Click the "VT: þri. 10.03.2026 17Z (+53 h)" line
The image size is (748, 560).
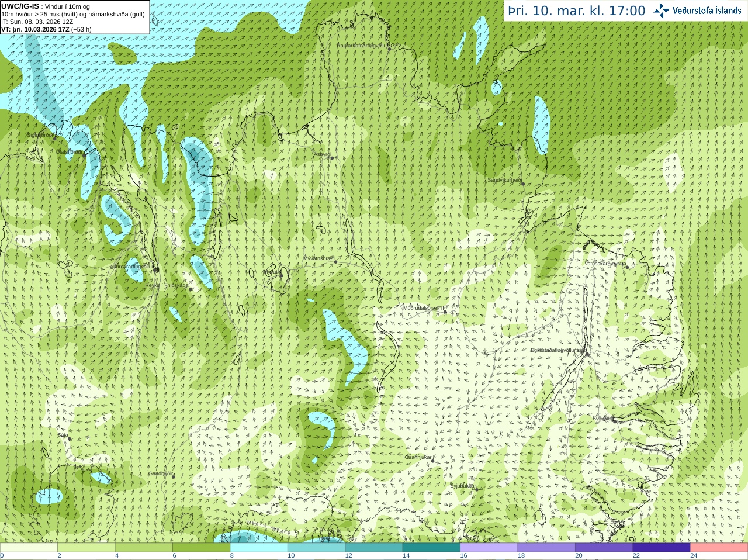47,29
